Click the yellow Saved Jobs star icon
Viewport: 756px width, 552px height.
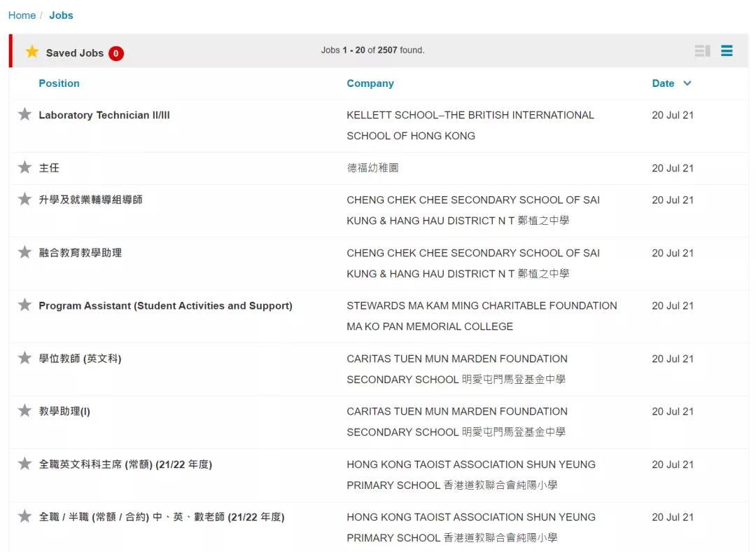31,52
